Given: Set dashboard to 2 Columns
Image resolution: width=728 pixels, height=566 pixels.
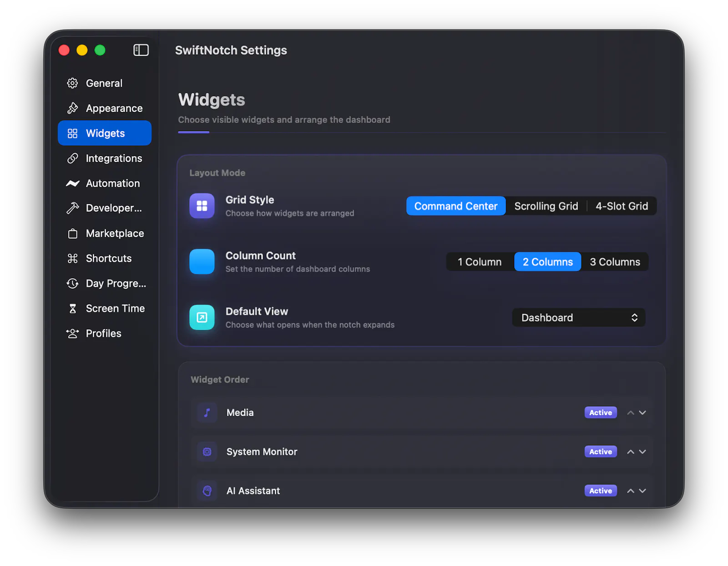Looking at the screenshot, I should [x=548, y=262].
